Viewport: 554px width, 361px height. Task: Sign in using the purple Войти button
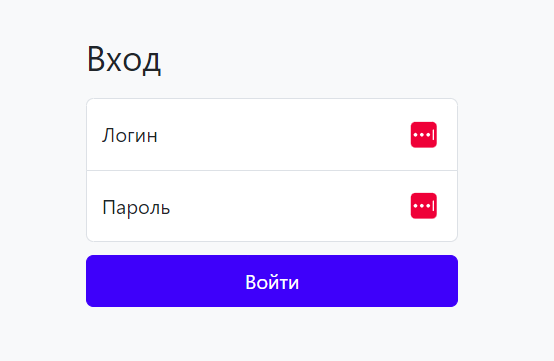coord(272,281)
